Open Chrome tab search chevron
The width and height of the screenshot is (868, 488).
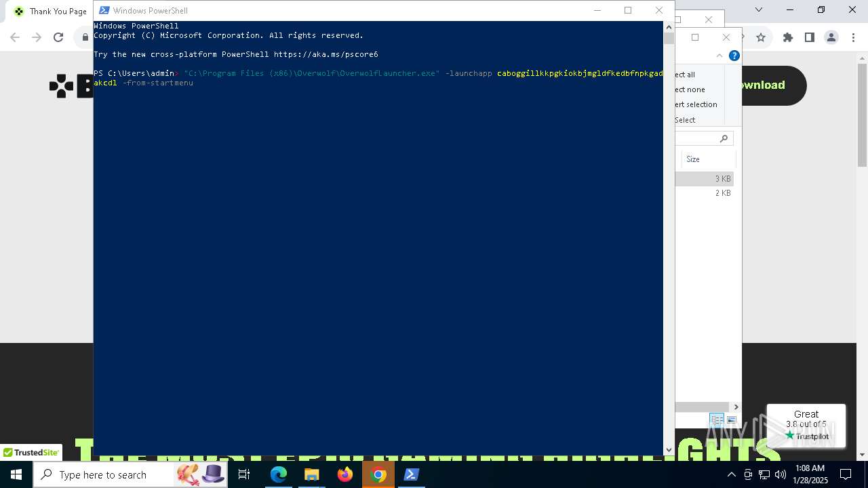point(759,9)
